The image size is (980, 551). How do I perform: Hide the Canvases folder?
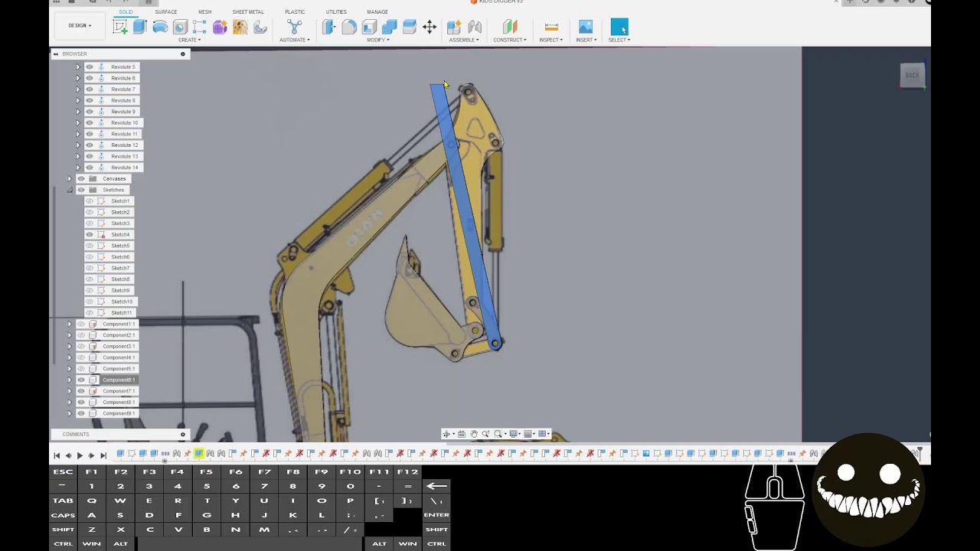[81, 179]
